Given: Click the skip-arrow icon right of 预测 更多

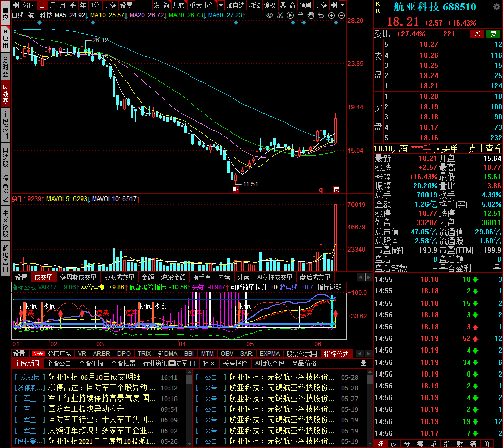Looking at the screenshot, I should tap(334, 5).
